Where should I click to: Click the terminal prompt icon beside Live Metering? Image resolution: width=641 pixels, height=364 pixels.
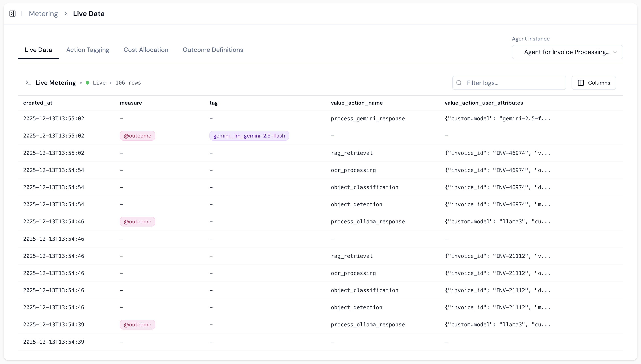pyautogui.click(x=28, y=83)
